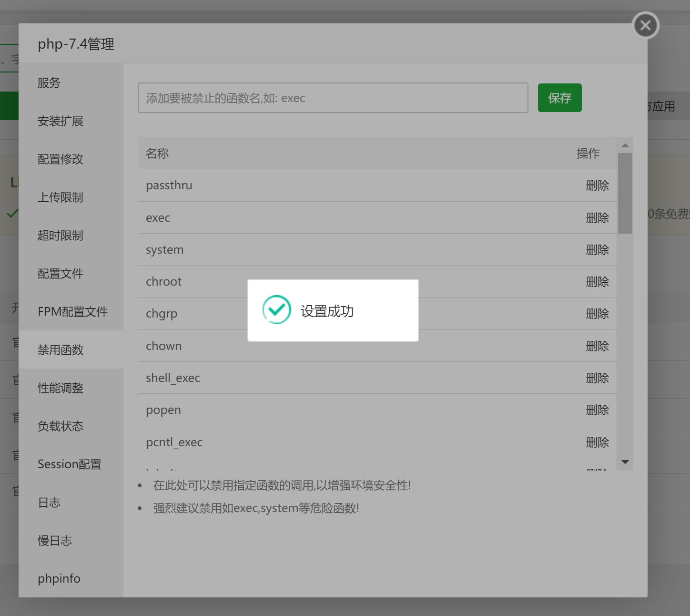Image resolution: width=690 pixels, height=616 pixels.
Task: Delete the shell_exec entry
Action: [597, 378]
